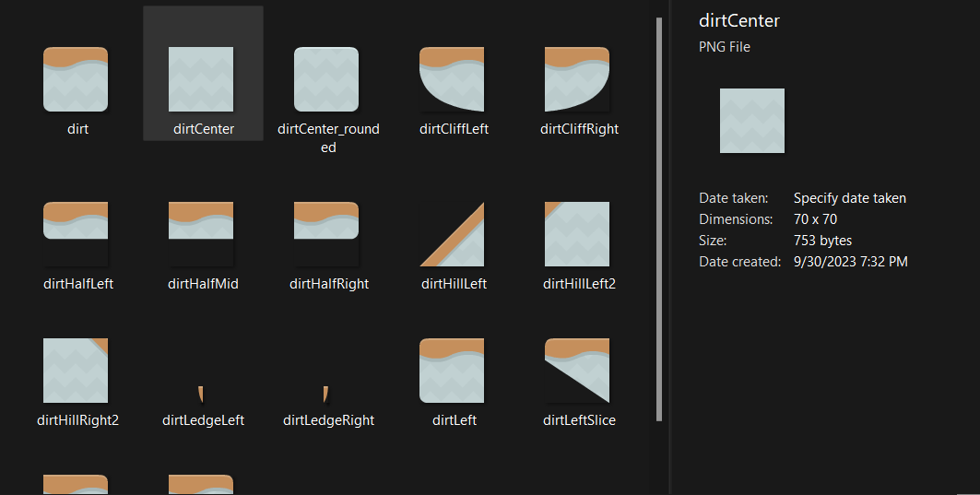The image size is (980, 495).
Task: Click 'Specify date taken' field
Action: click(850, 198)
